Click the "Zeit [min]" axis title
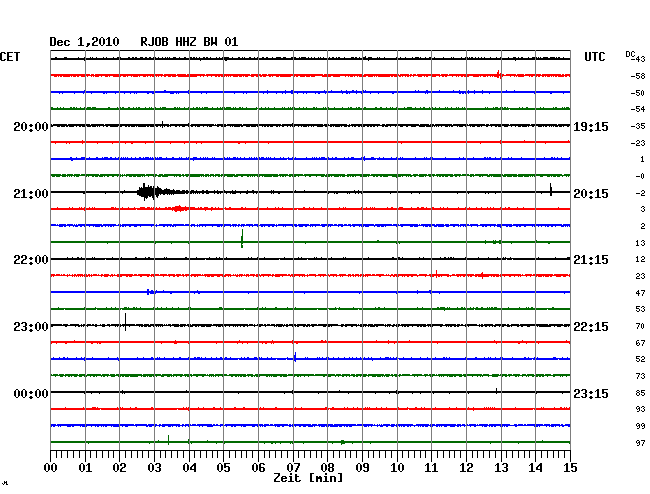Image resolution: width=650 pixels, height=494 pixels. tap(308, 478)
